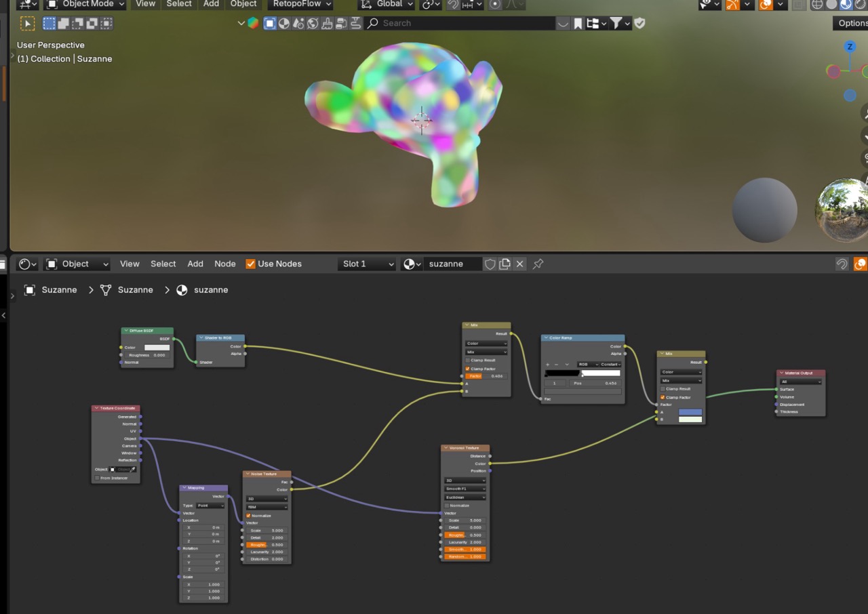Click the bookmark icon next to search
The height and width of the screenshot is (614, 868).
[578, 23]
